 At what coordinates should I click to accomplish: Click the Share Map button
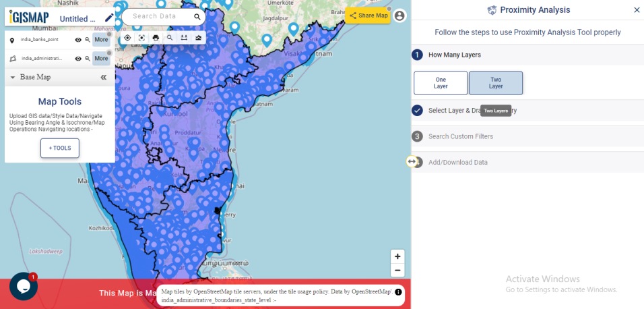tap(368, 16)
